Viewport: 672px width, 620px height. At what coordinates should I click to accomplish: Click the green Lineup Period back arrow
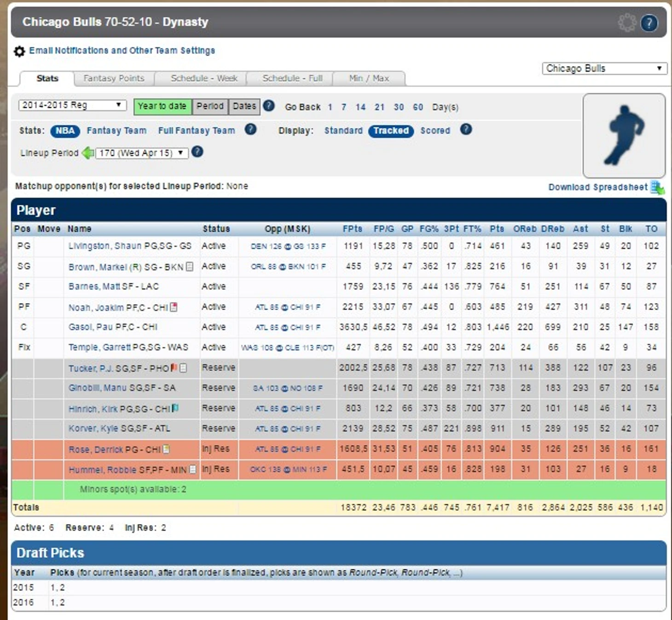[x=87, y=153]
